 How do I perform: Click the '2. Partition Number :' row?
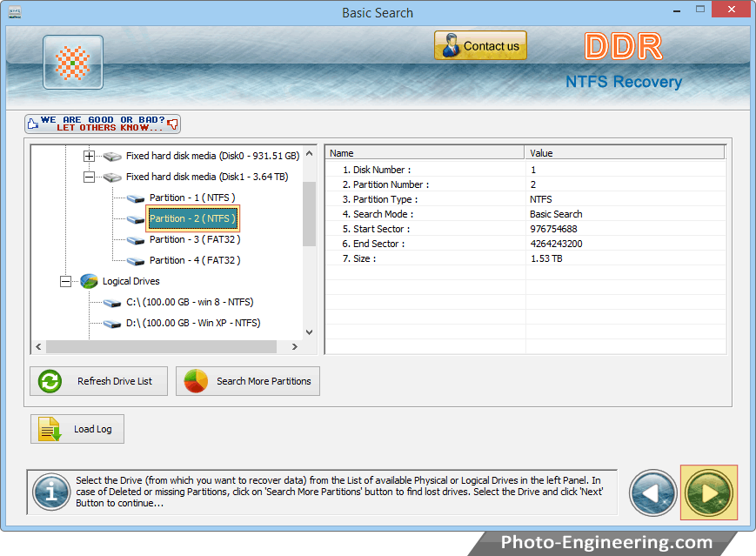[x=526, y=184]
